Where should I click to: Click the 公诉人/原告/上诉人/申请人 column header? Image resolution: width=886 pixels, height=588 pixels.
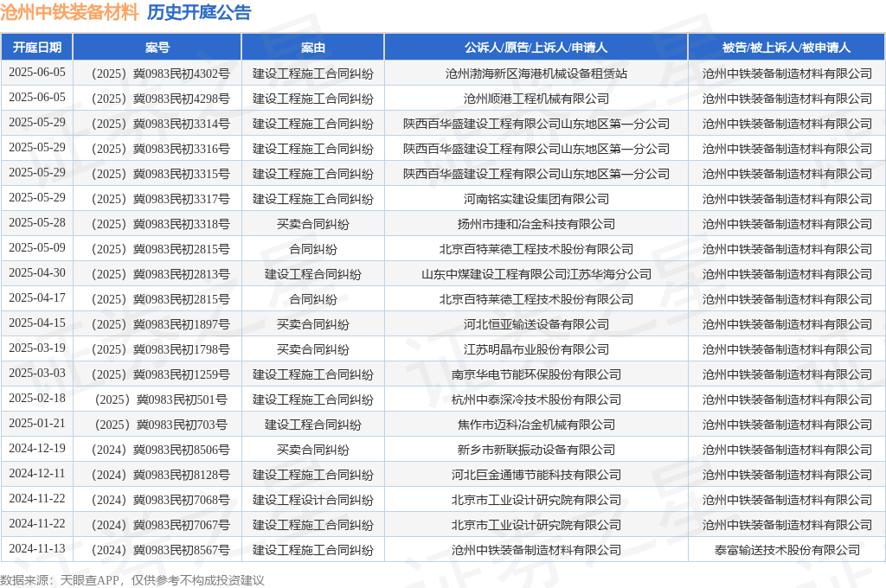point(536,48)
